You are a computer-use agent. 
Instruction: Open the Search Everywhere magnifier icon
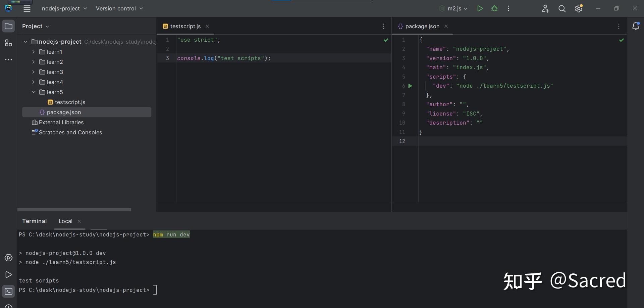562,9
